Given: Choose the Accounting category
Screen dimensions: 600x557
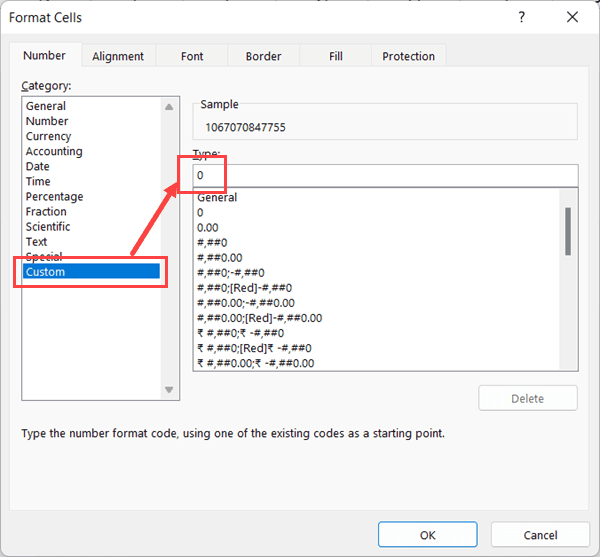Looking at the screenshot, I should click(x=54, y=151).
